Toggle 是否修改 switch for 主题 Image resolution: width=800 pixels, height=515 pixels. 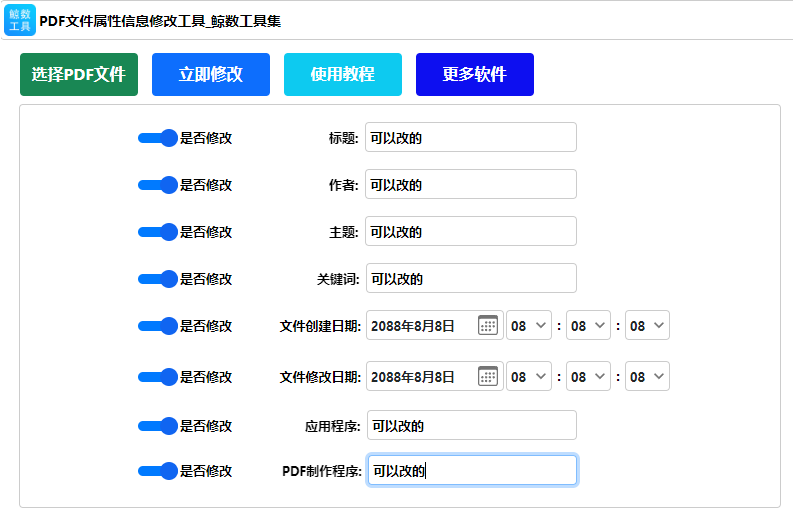point(158,232)
